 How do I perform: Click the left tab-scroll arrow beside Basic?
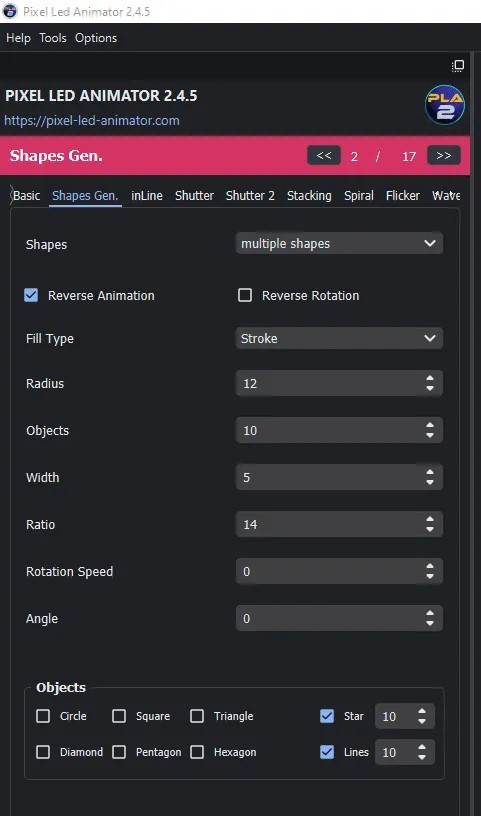(11, 196)
